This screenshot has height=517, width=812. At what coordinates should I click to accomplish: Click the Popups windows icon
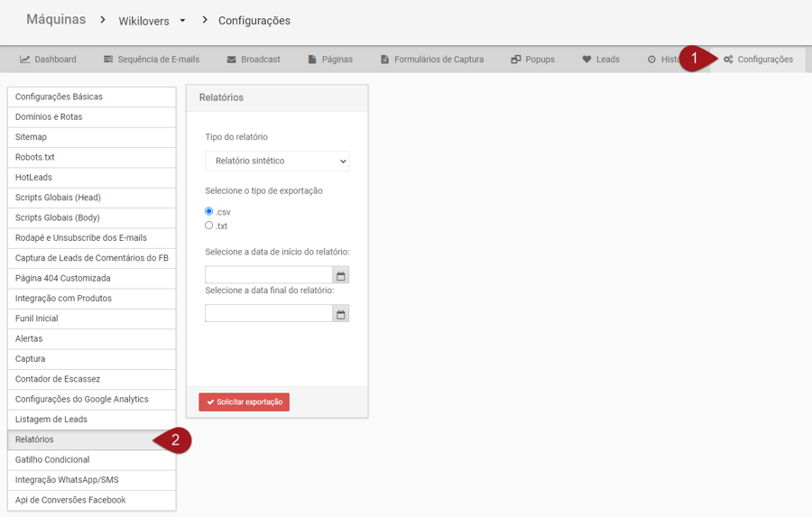tap(516, 60)
